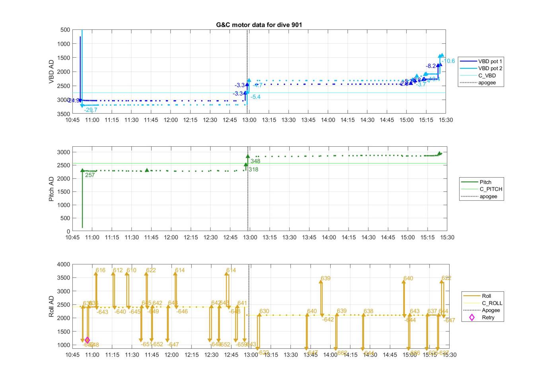Click the "616" data label in Roll plot

pos(101,270)
